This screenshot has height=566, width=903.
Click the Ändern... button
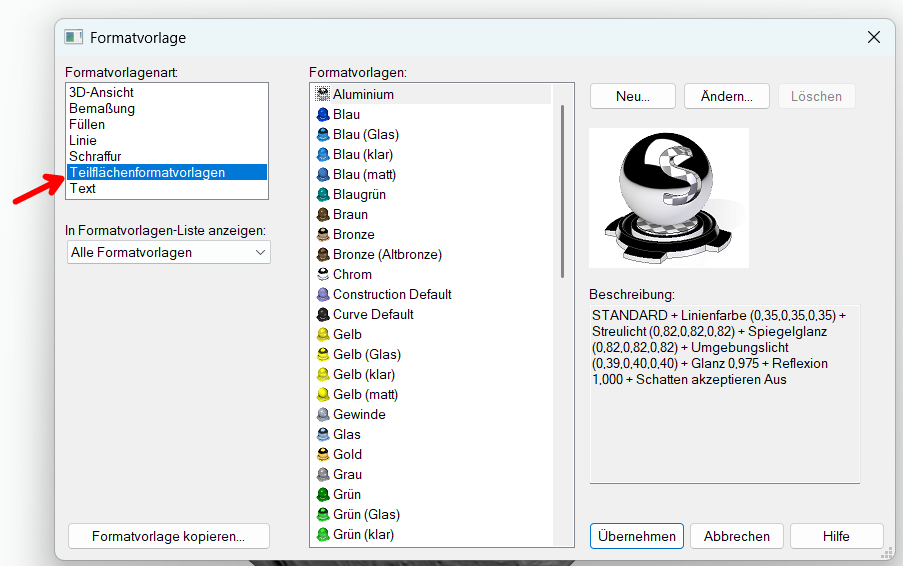pos(727,96)
